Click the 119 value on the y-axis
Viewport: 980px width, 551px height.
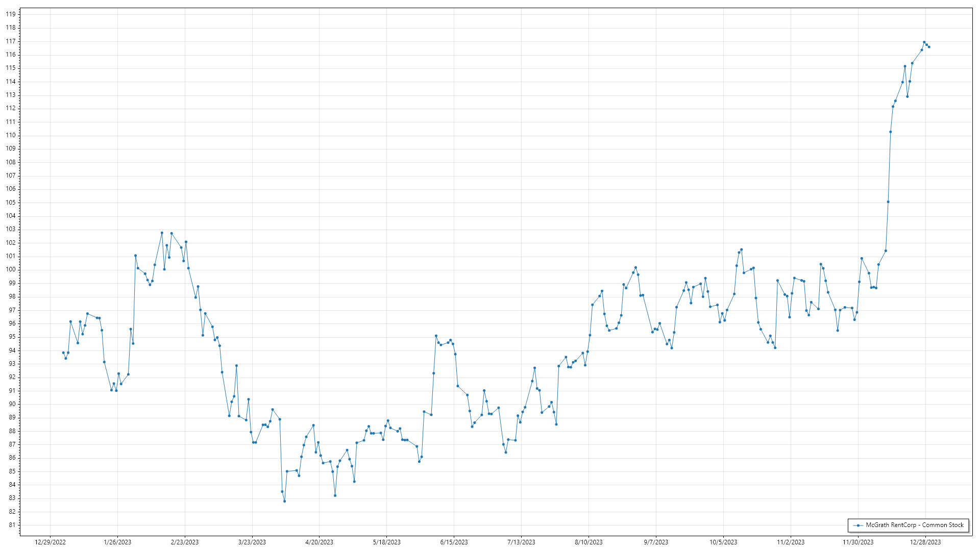click(x=11, y=14)
